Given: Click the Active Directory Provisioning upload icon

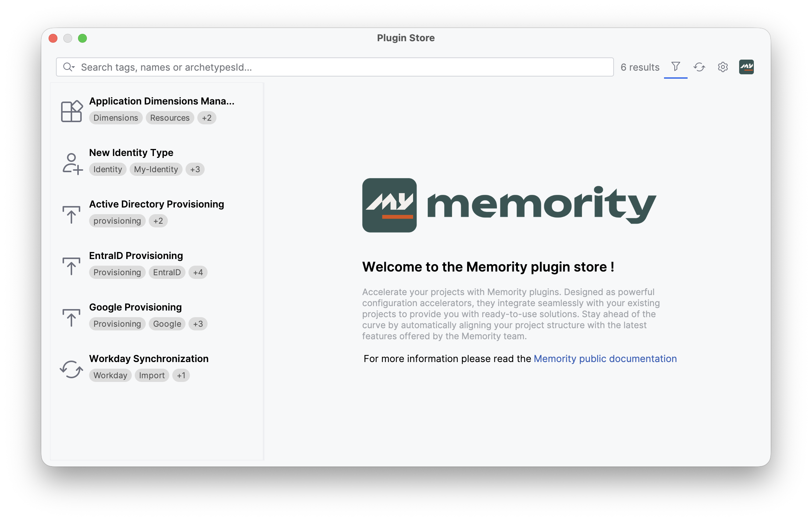Looking at the screenshot, I should (x=71, y=215).
